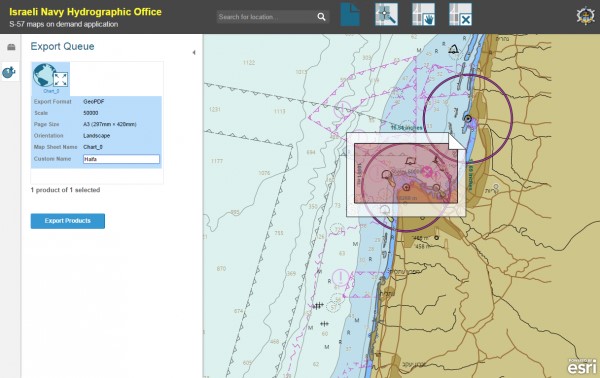This screenshot has height=378, width=600.
Task: Activate the pan hand chart tool
Action: pos(423,15)
